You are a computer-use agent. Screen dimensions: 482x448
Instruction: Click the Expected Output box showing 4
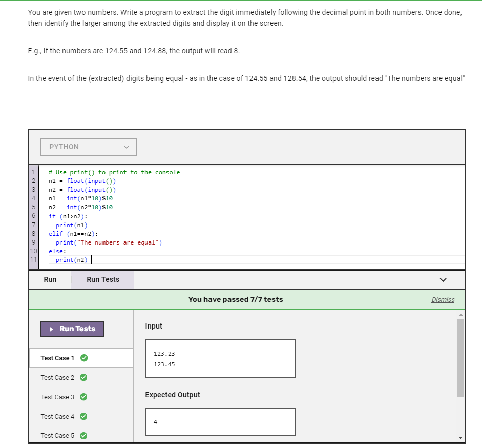220,421
